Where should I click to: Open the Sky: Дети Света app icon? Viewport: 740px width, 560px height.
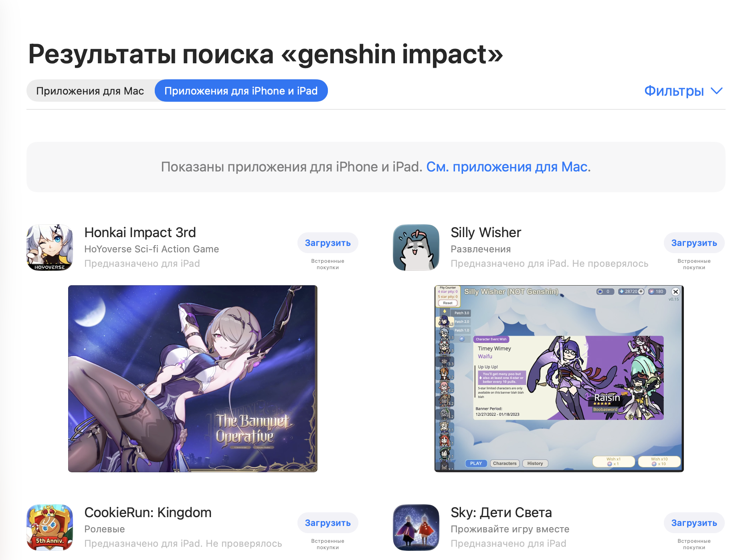click(416, 528)
